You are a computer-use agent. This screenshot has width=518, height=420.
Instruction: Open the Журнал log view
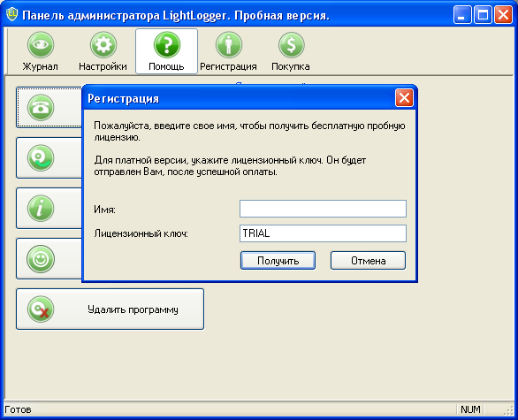pyautogui.click(x=41, y=51)
